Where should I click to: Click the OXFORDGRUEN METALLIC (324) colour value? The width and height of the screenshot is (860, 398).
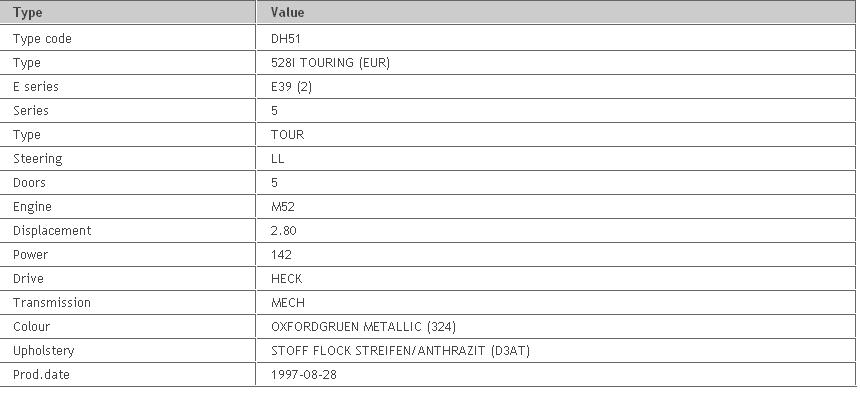pyautogui.click(x=364, y=327)
